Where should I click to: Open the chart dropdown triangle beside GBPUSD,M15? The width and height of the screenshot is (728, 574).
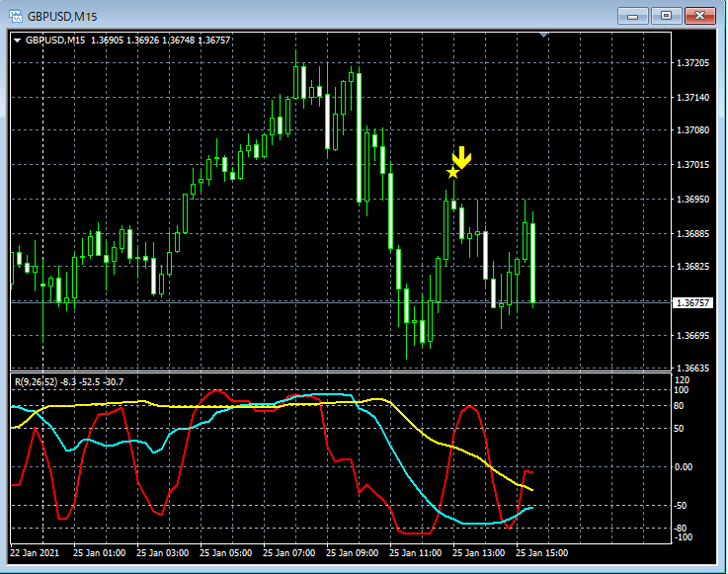(x=18, y=41)
